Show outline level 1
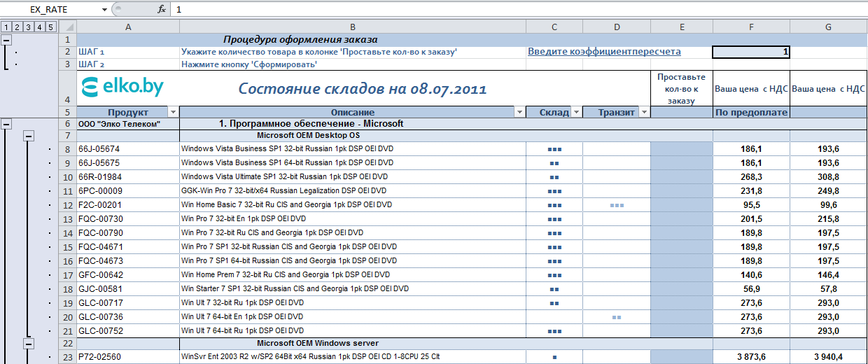Viewport: 868px width, 364px height. click(x=6, y=27)
